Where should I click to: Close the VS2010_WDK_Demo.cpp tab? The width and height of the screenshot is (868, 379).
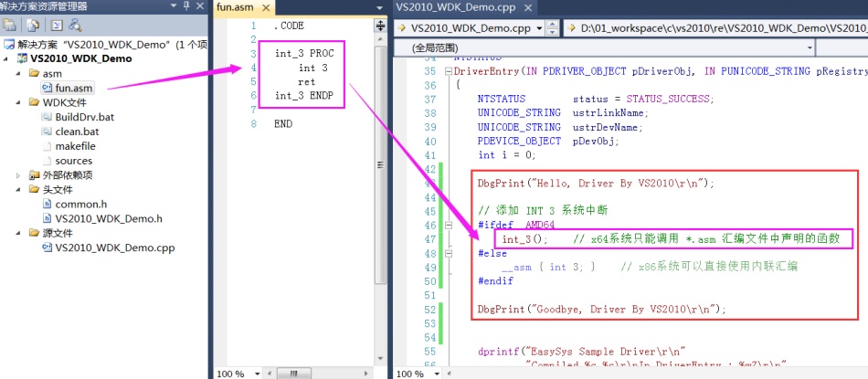click(528, 8)
